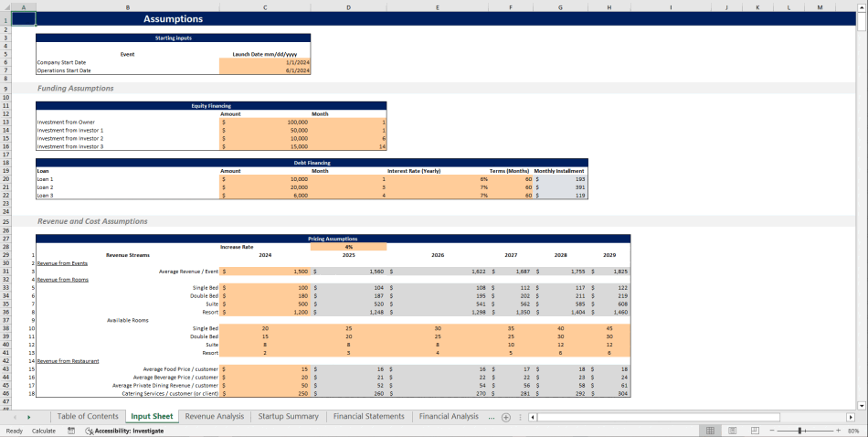This screenshot has width=868, height=437.
Task: Click the macro recording icon in status bar
Action: pos(71,431)
